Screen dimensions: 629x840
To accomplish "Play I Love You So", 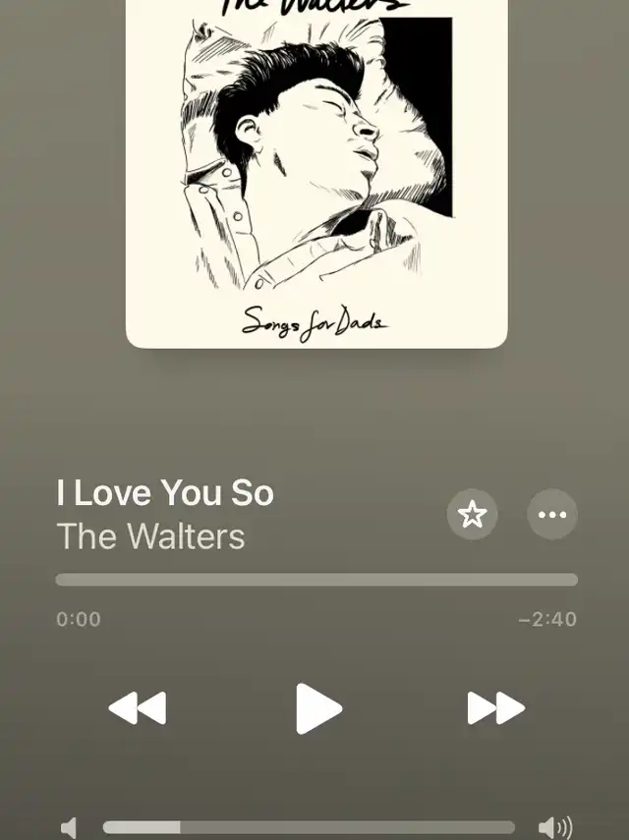I will pyautogui.click(x=318, y=708).
